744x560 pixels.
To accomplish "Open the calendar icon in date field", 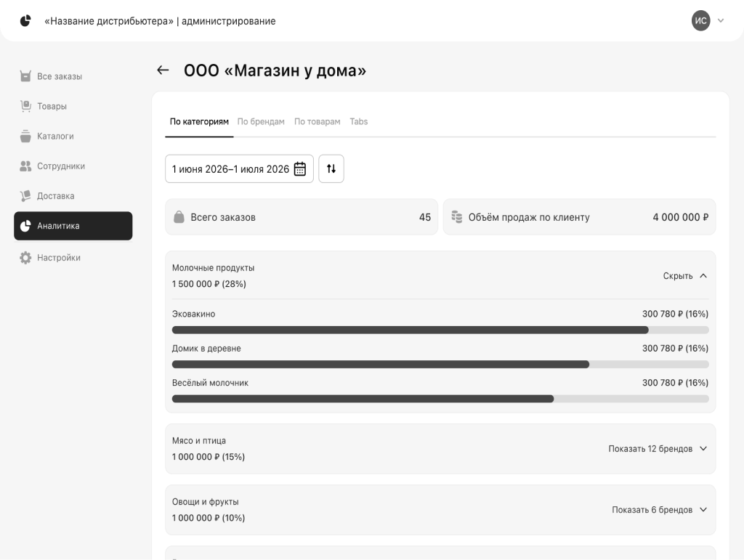I will (300, 169).
